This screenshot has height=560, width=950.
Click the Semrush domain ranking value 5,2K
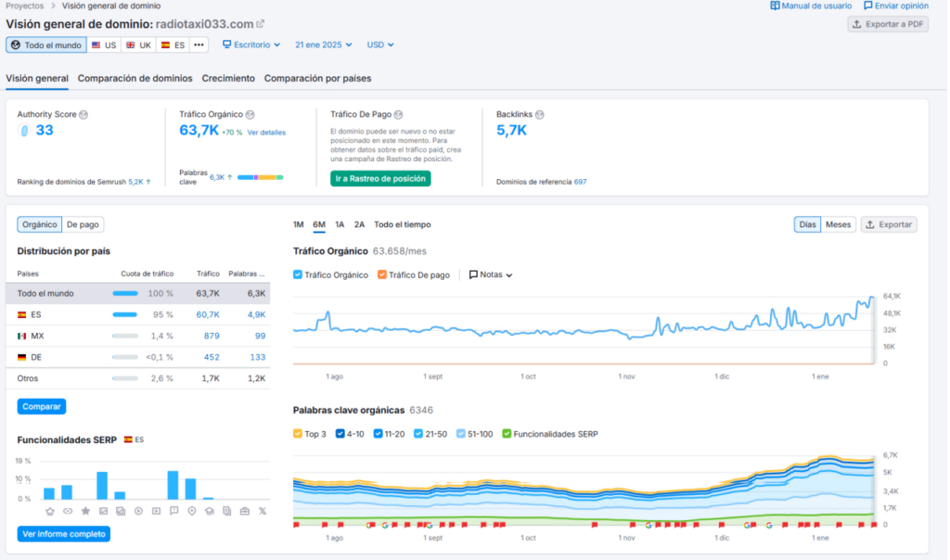pyautogui.click(x=135, y=182)
